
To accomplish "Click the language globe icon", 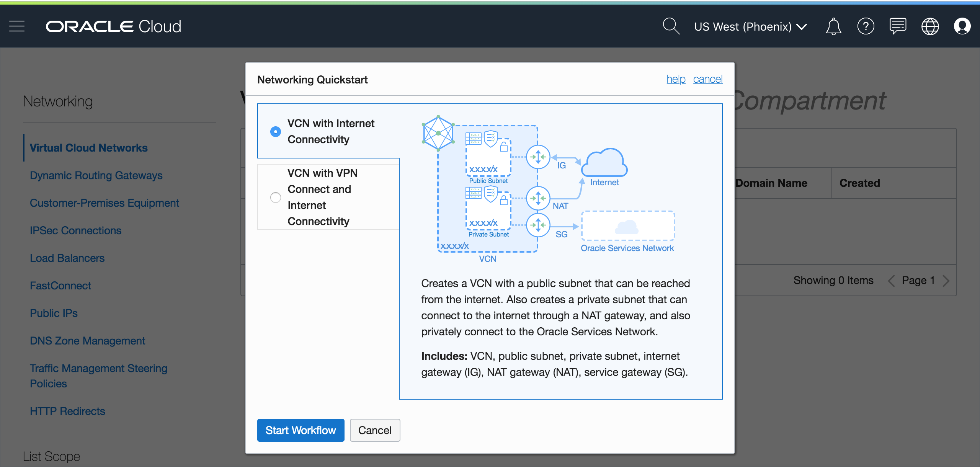I will (x=930, y=26).
